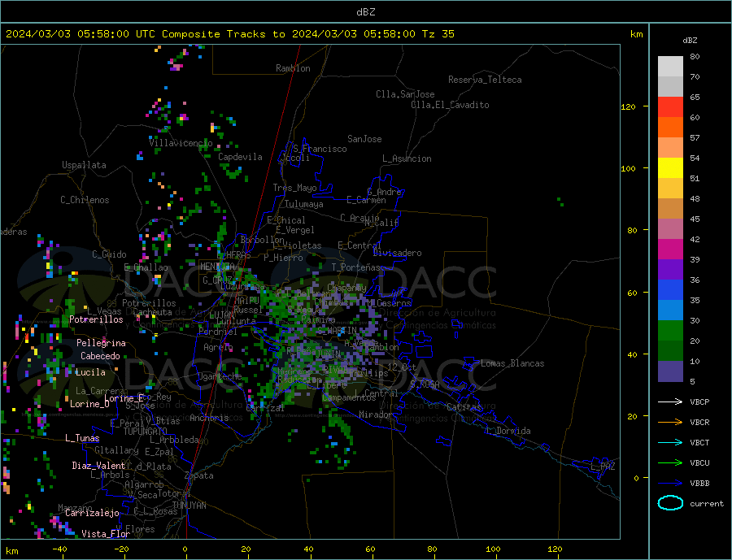Click the white VBCP arrow icon
732x560 pixels.
(670, 402)
